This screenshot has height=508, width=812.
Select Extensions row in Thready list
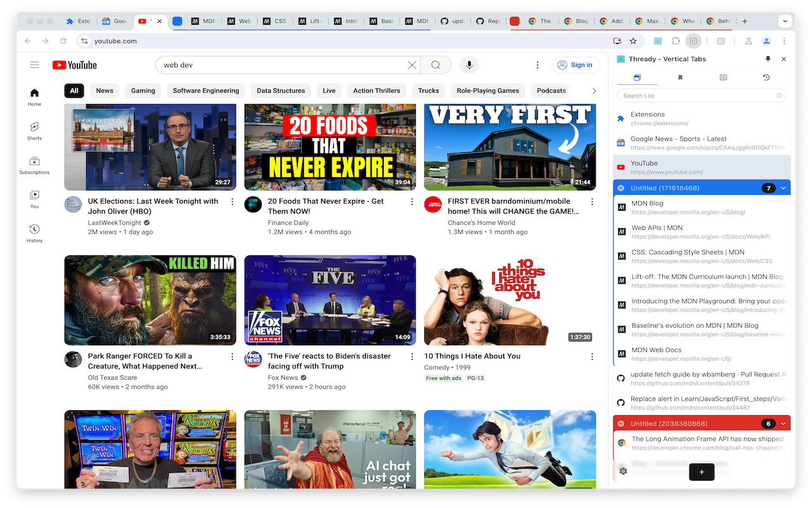(x=702, y=119)
